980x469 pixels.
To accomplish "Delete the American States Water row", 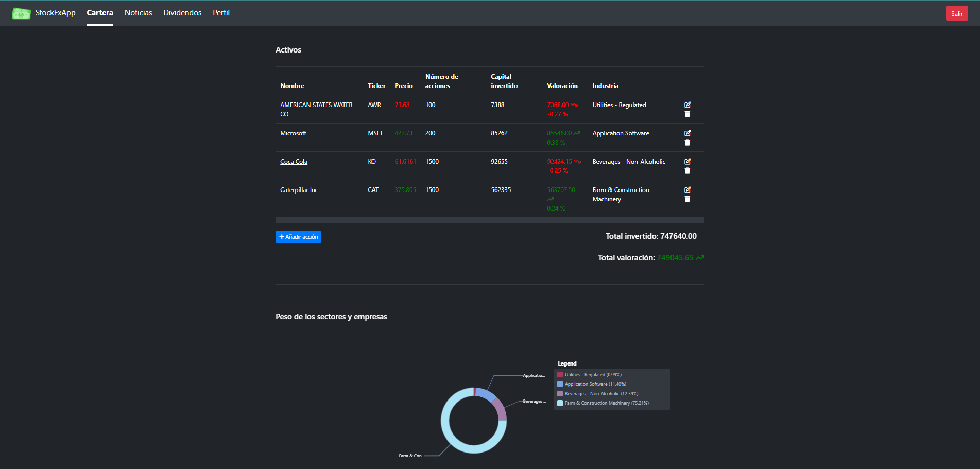I will coord(687,114).
